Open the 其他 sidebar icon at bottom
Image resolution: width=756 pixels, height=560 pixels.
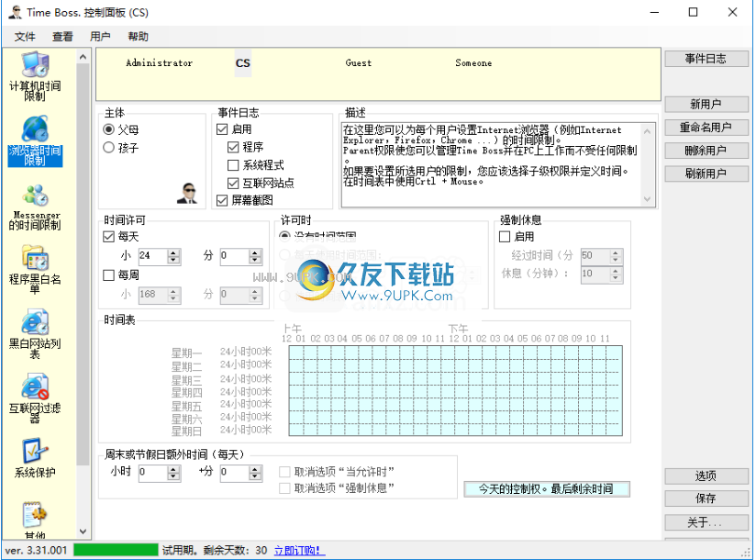click(35, 520)
